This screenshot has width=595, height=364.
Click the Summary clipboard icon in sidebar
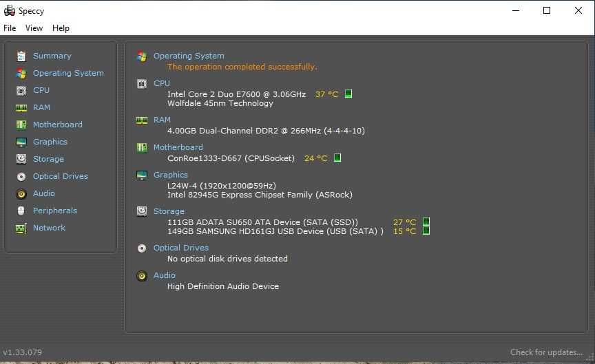(21, 56)
